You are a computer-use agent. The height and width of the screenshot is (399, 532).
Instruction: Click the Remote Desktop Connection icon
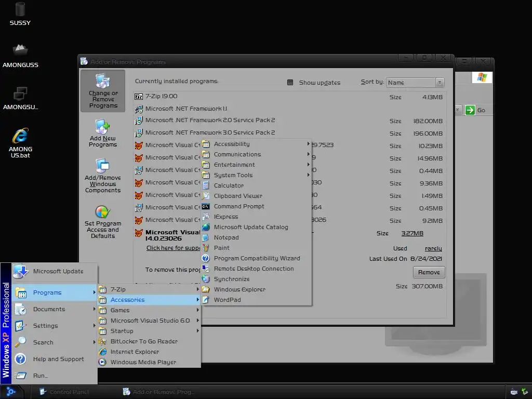(206, 269)
